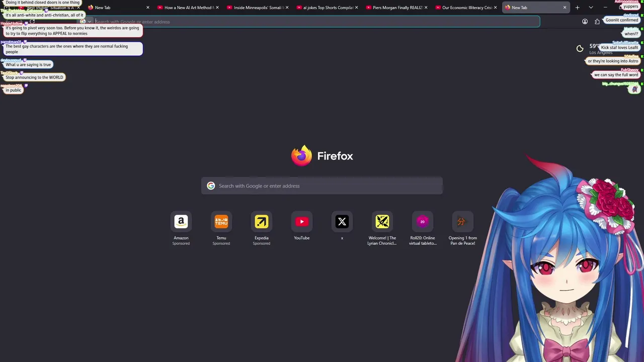Viewport: 644px width, 362px height.
Task: Click the 'Stop announcing to the WORLD' chat message
Action: click(34, 77)
